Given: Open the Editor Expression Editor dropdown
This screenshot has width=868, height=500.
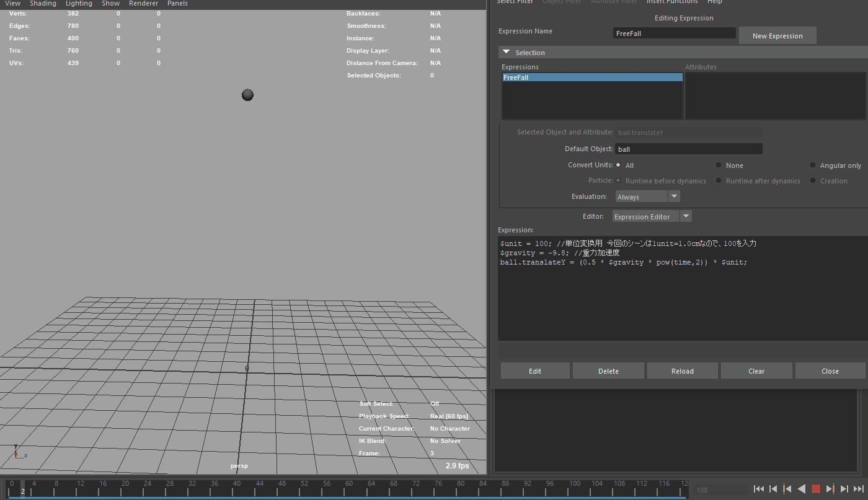Looking at the screenshot, I should pyautogui.click(x=652, y=216).
